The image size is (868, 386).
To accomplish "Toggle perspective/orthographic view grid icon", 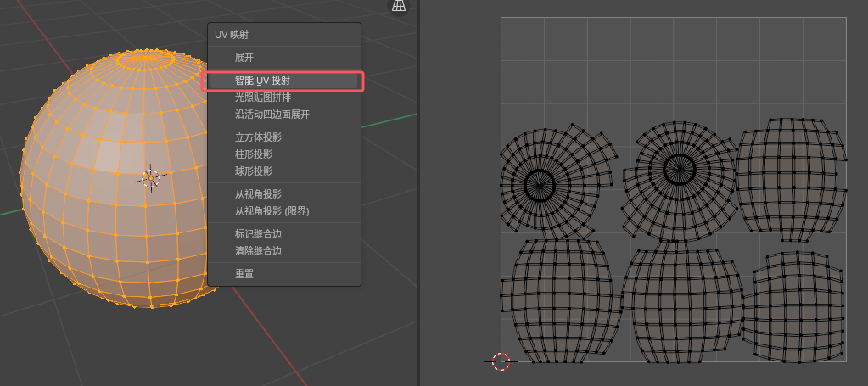I will (x=398, y=5).
